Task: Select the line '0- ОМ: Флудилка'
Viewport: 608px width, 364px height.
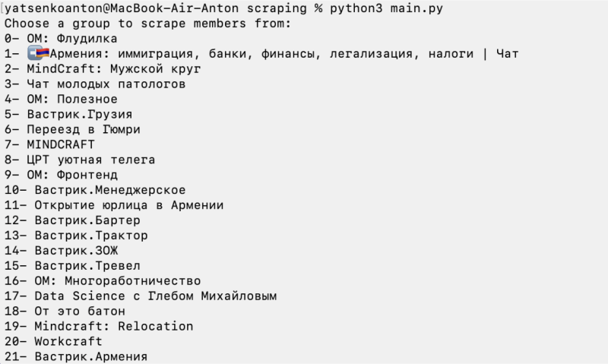Action: (61, 39)
